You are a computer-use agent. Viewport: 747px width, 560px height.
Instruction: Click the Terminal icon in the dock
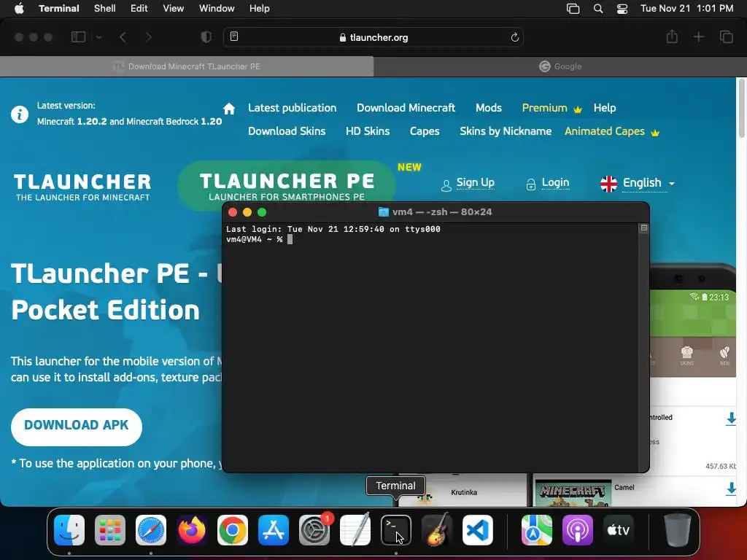pyautogui.click(x=396, y=530)
